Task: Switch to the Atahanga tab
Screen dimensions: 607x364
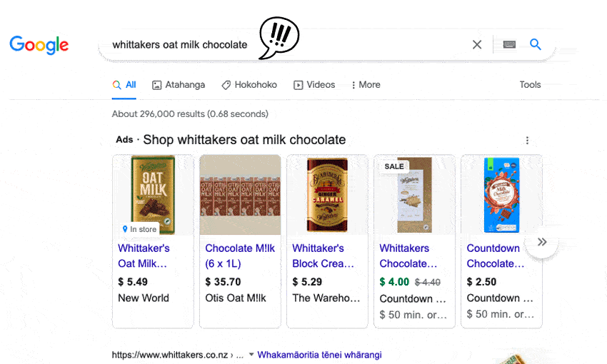Action: click(x=178, y=85)
